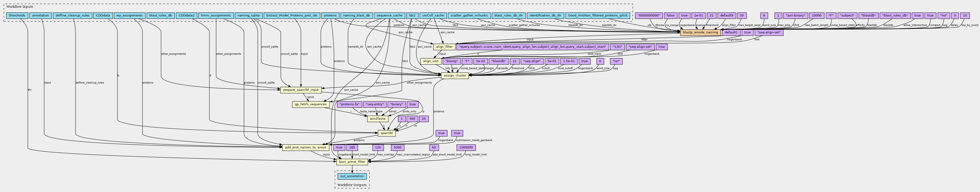Click the hmm_assignments input node
Image resolution: width=980 pixels, height=192 pixels.
click(x=216, y=16)
